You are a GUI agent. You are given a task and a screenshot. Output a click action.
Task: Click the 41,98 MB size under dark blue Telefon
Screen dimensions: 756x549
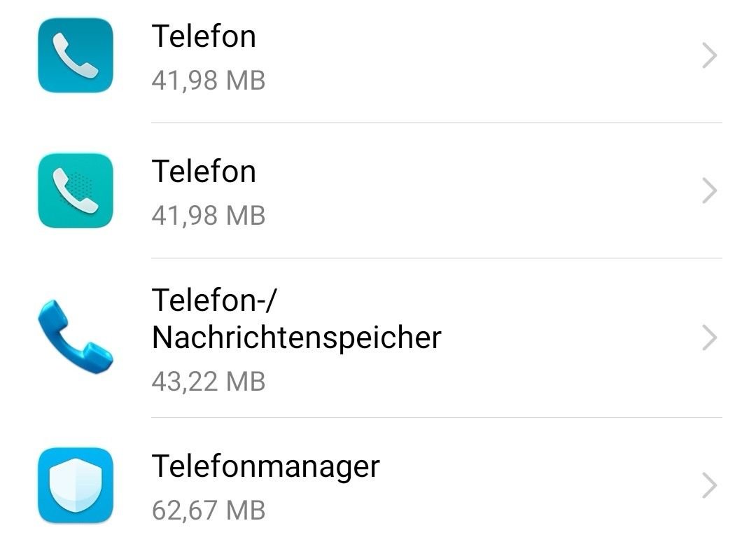point(209,80)
